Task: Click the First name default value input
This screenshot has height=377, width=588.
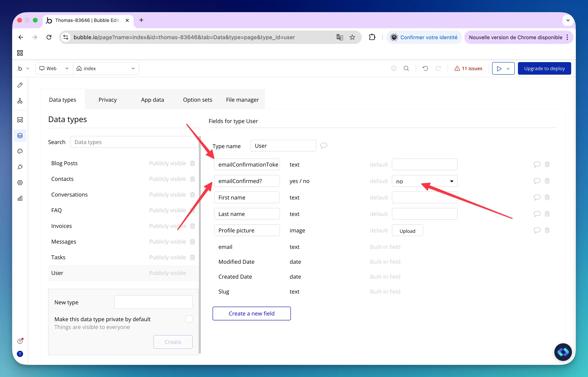Action: click(424, 197)
